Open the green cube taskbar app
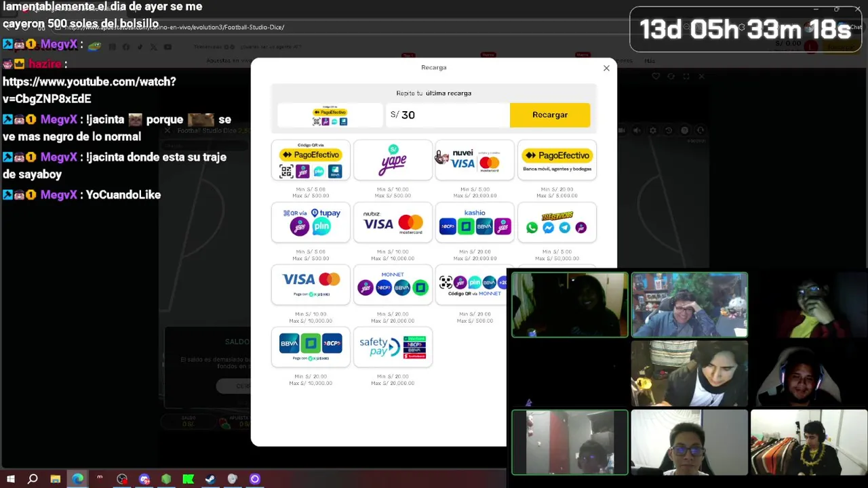Screen dimensions: 868x488 pyautogui.click(x=166, y=479)
